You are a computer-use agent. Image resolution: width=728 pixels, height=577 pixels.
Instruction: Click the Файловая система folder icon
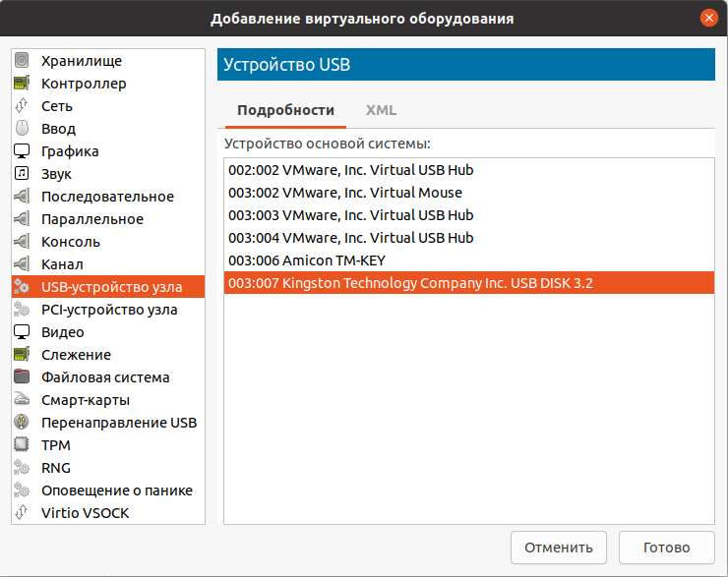pos(22,377)
